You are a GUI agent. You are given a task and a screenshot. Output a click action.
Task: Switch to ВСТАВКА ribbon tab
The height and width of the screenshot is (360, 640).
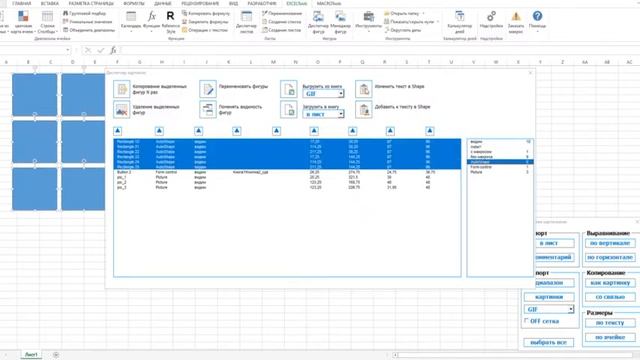[50, 3]
